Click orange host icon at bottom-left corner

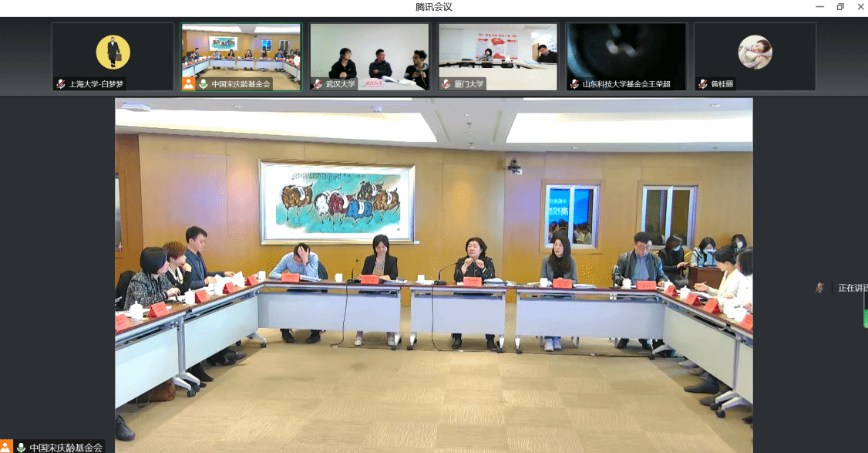6,447
